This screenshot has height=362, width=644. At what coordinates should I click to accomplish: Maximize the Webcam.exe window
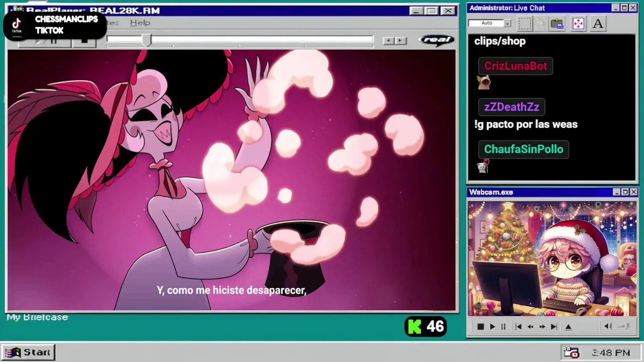tap(625, 192)
